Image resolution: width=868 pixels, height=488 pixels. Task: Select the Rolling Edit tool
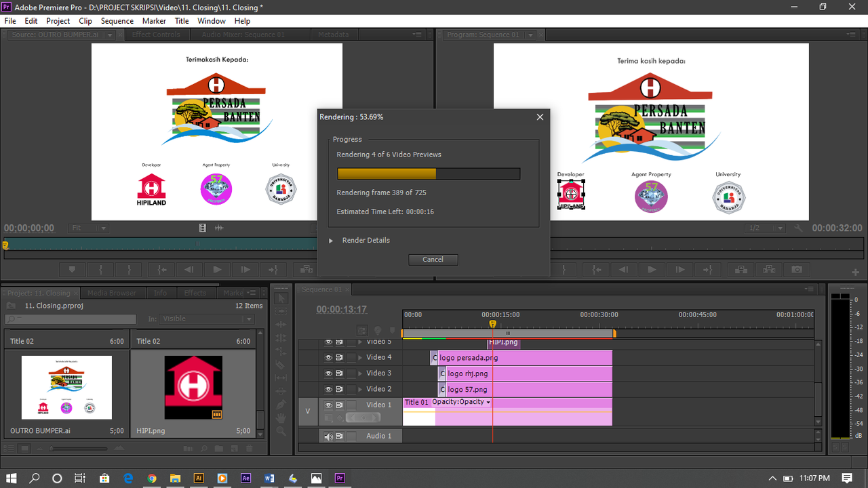tap(282, 339)
